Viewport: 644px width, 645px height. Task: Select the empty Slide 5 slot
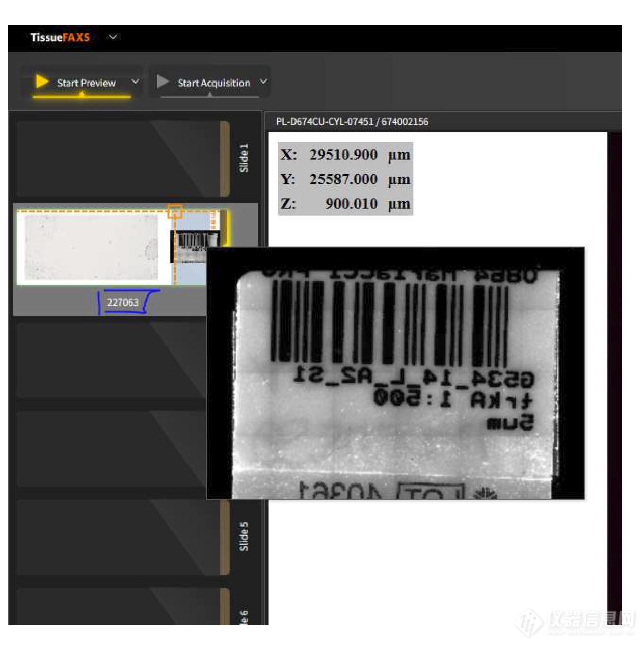coord(123,537)
